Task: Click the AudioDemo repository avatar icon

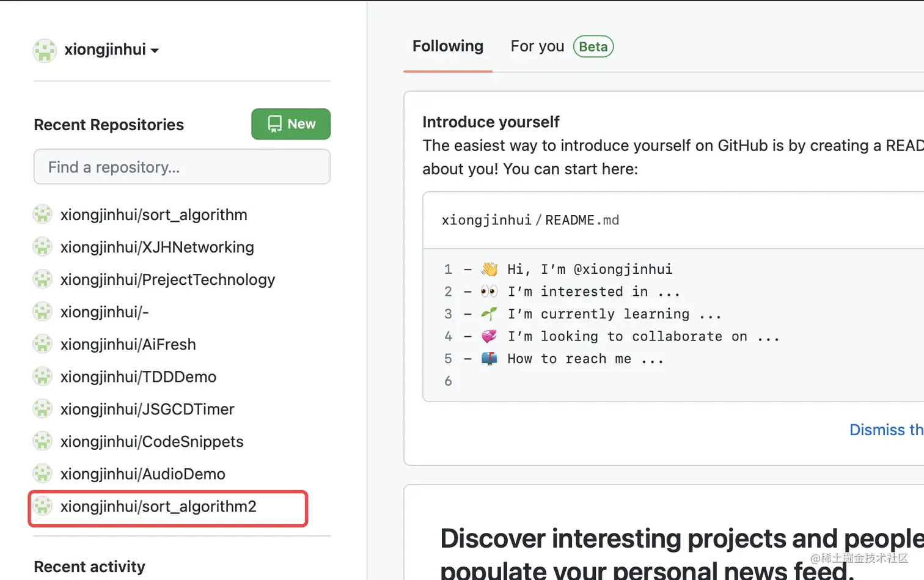Action: point(42,474)
